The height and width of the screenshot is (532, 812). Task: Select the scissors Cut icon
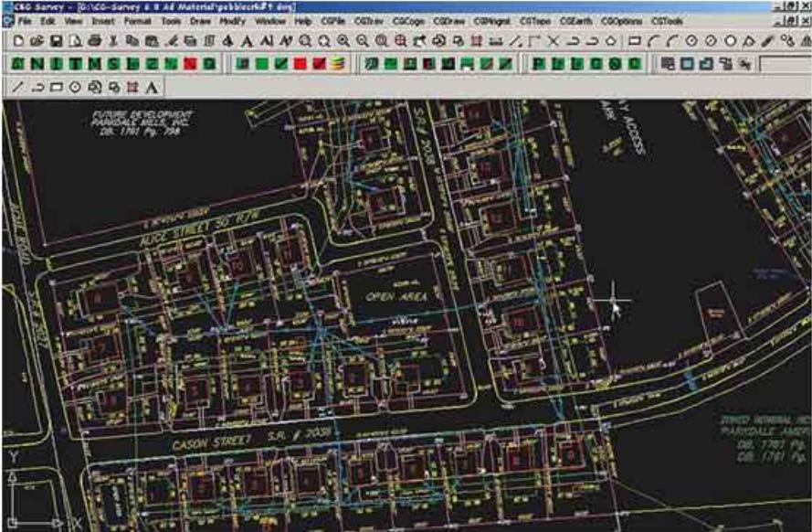coord(114,41)
